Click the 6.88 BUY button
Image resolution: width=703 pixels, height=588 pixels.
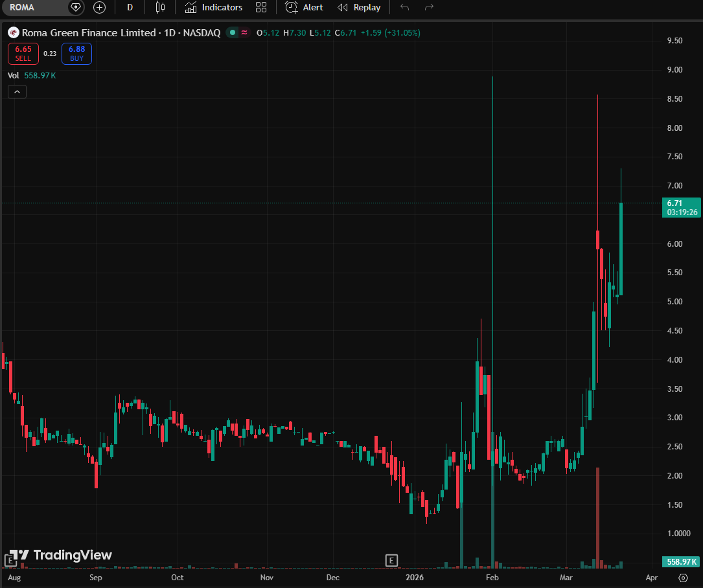click(76, 54)
